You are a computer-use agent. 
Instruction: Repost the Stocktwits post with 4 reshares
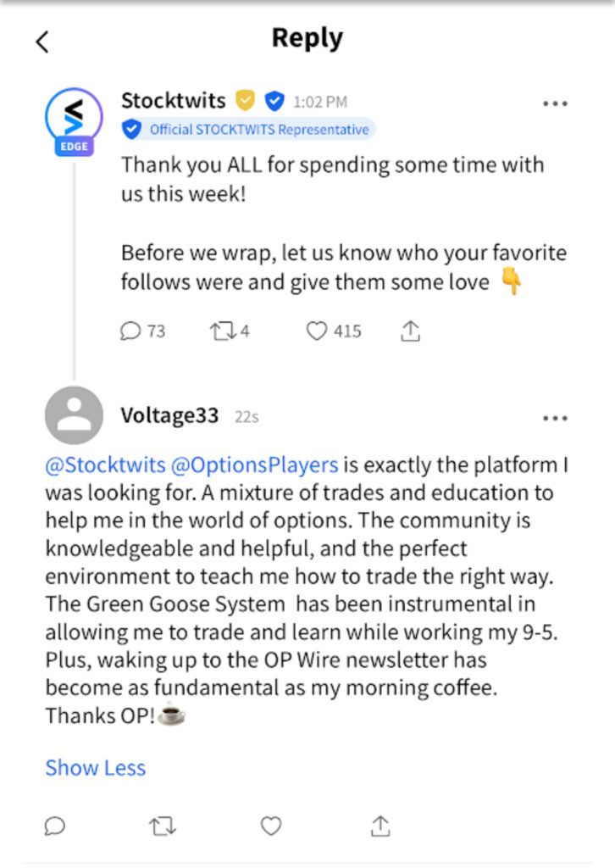[x=230, y=331]
